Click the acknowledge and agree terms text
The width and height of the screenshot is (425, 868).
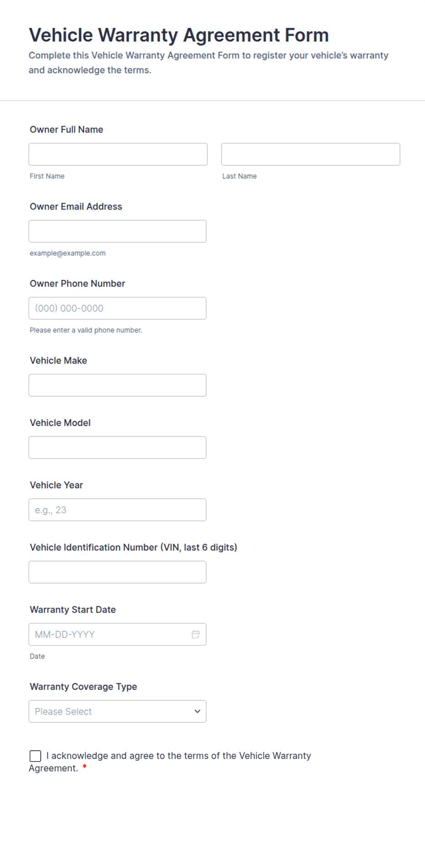[170, 762]
